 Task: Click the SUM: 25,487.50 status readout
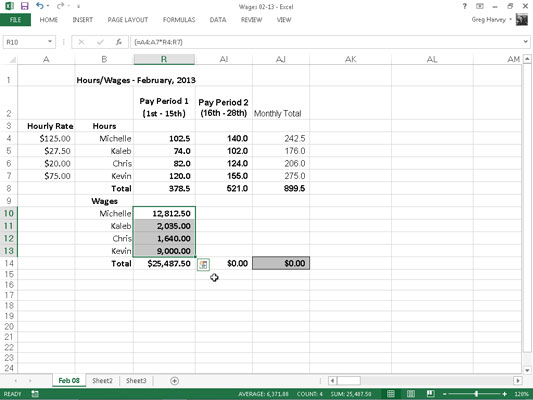coord(350,394)
